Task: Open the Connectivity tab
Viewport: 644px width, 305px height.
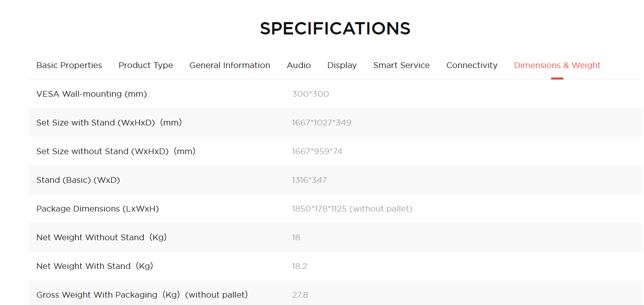Action: point(472,65)
